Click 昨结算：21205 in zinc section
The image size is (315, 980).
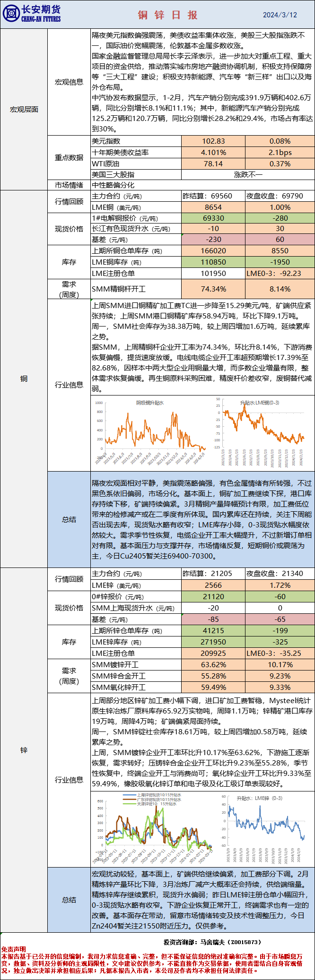(213, 574)
